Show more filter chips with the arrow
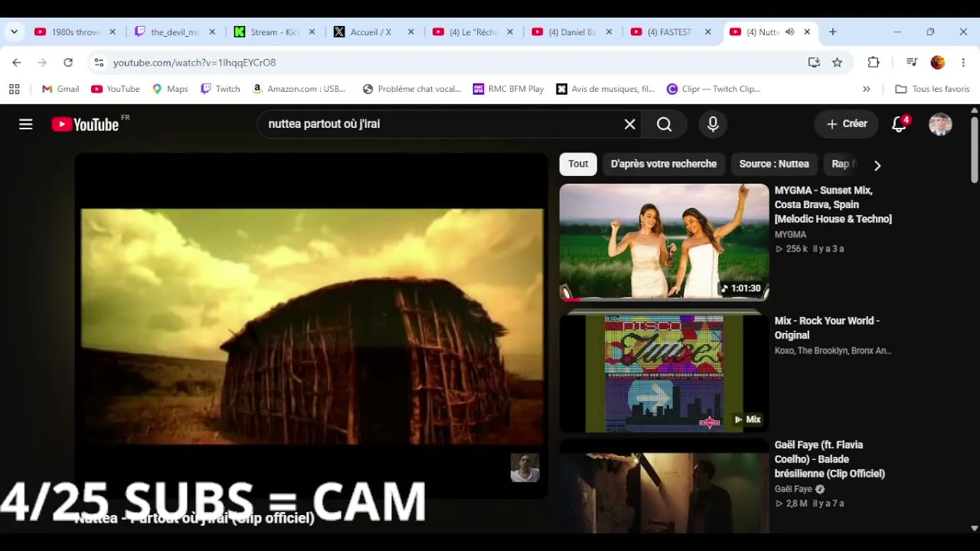Image resolution: width=980 pixels, height=551 pixels. coord(877,165)
